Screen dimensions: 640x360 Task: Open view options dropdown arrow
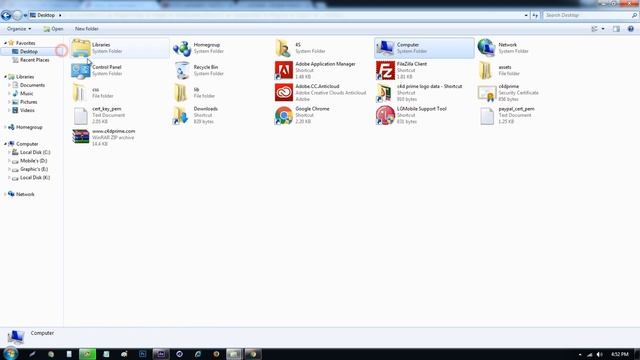click(x=603, y=29)
